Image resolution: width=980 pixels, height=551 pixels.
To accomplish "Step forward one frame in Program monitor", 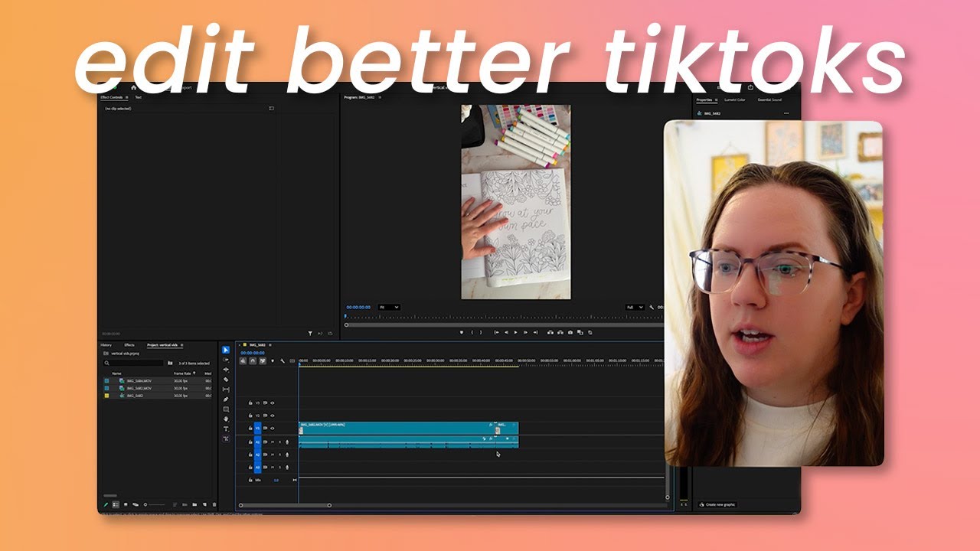I will pos(525,333).
